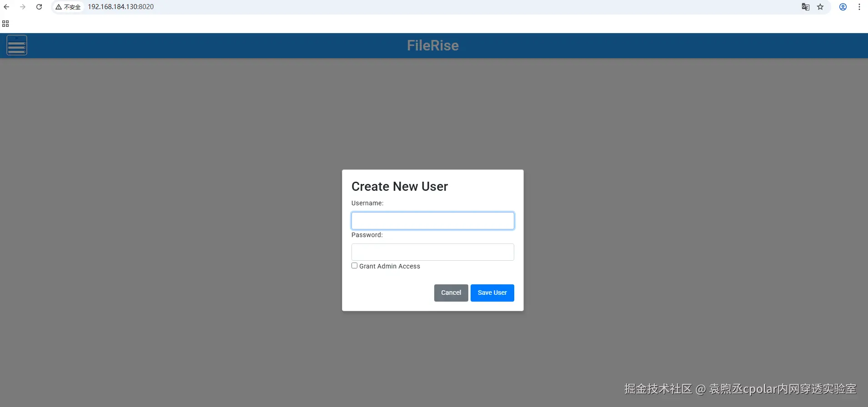
Task: Open the apps grid shortcut in bookmarks bar
Action: point(5,24)
